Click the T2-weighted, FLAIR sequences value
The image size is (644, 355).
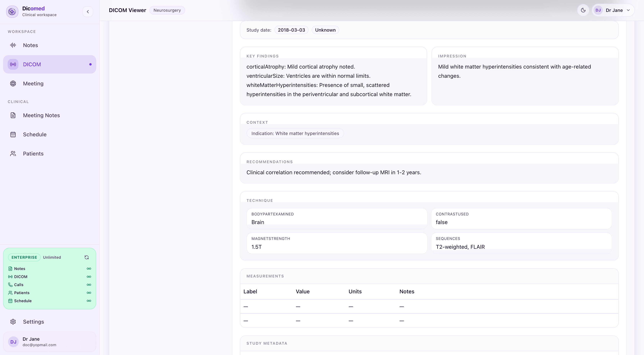[x=460, y=247]
